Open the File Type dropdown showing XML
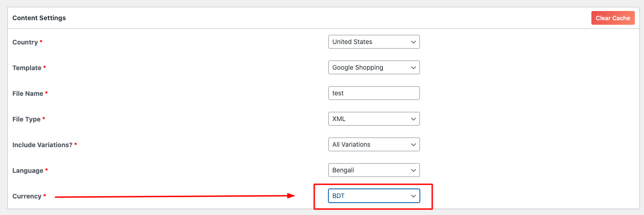Viewport: 644px width, 215px height. pos(374,119)
